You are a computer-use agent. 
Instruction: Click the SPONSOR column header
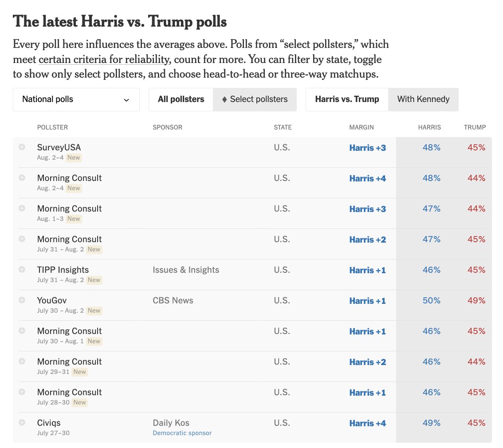tap(168, 127)
